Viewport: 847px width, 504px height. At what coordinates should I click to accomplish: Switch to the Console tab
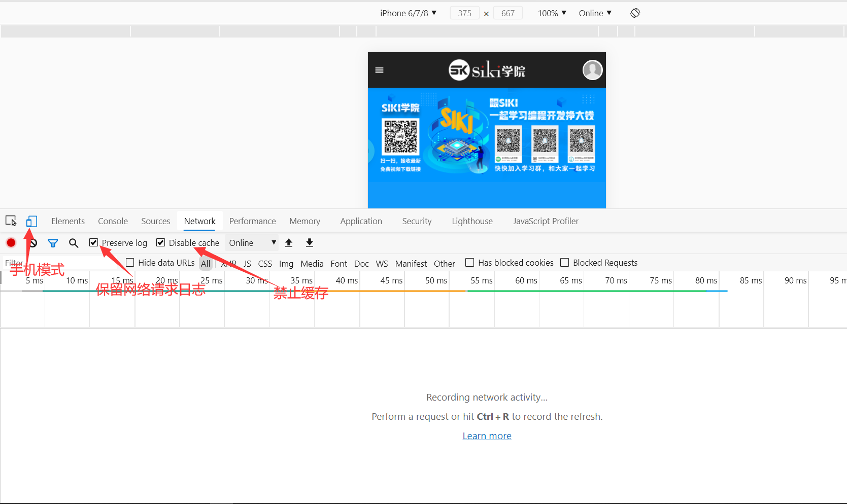(113, 221)
